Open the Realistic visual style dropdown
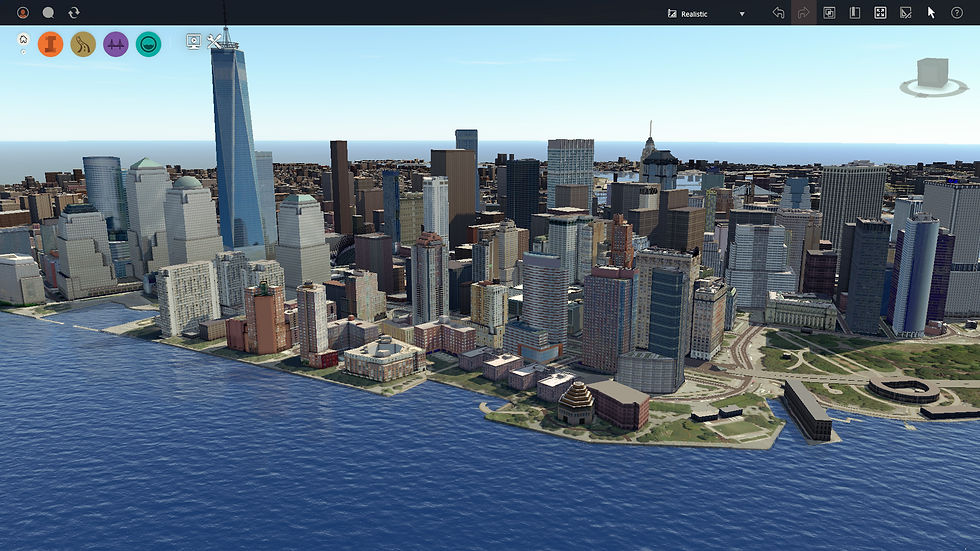The width and height of the screenshot is (980, 551). [x=706, y=14]
